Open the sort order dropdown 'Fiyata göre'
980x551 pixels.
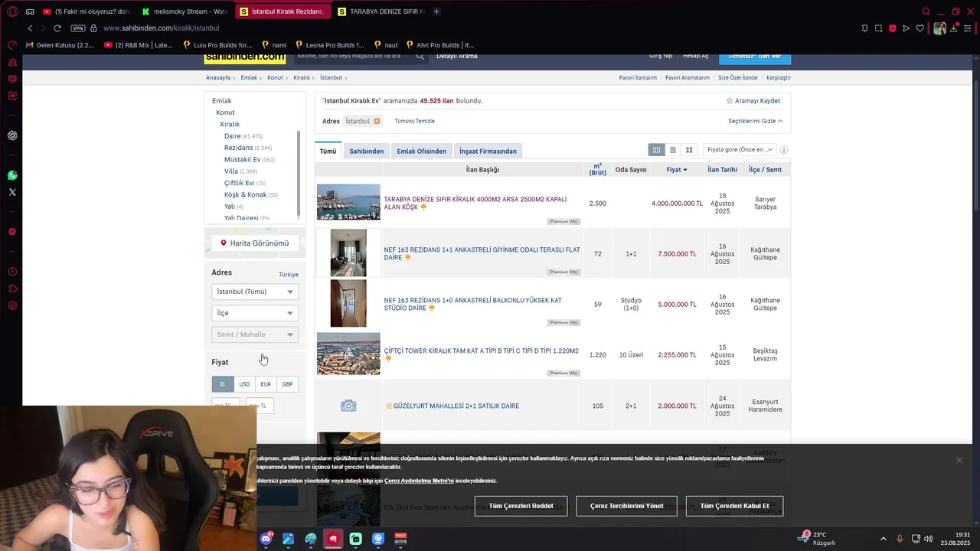tap(740, 150)
